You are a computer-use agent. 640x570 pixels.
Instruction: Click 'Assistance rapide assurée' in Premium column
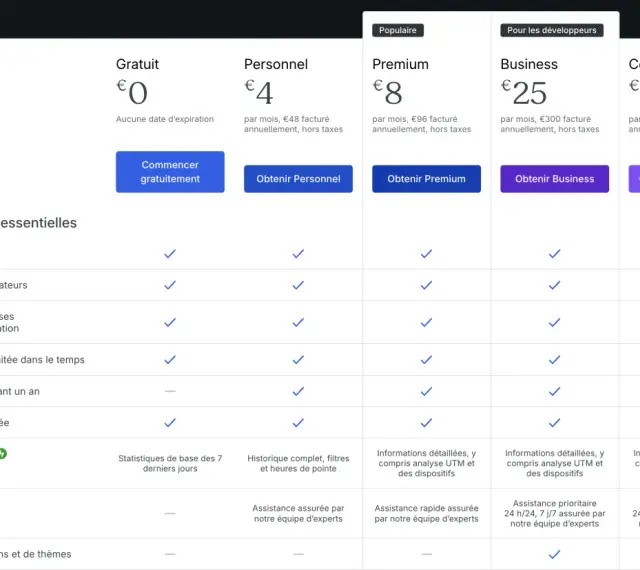pyautogui.click(x=426, y=513)
